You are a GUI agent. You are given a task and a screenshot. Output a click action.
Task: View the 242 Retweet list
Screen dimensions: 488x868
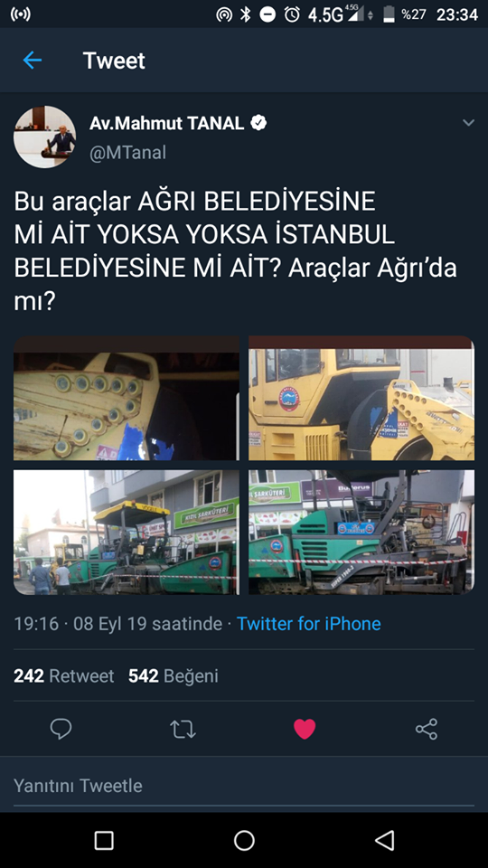click(63, 676)
